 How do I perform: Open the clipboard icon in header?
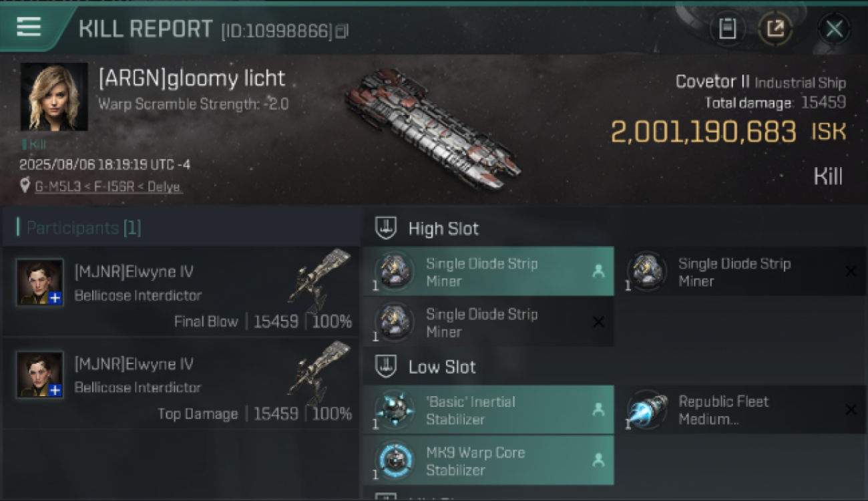pyautogui.click(x=727, y=29)
